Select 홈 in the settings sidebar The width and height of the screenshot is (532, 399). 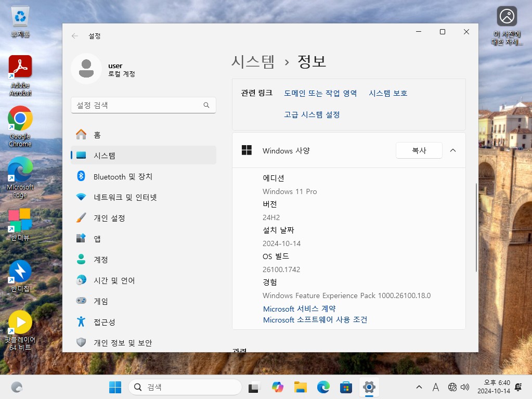[97, 135]
